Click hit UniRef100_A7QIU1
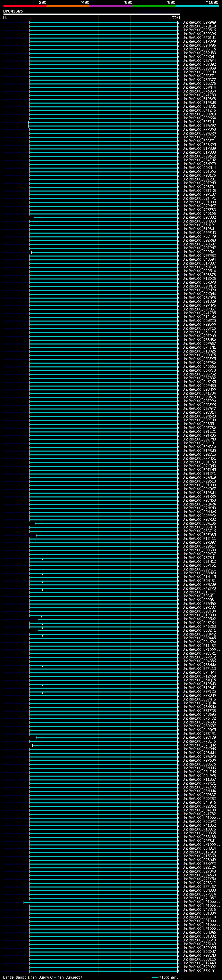The image size is (222, 980). click(199, 38)
